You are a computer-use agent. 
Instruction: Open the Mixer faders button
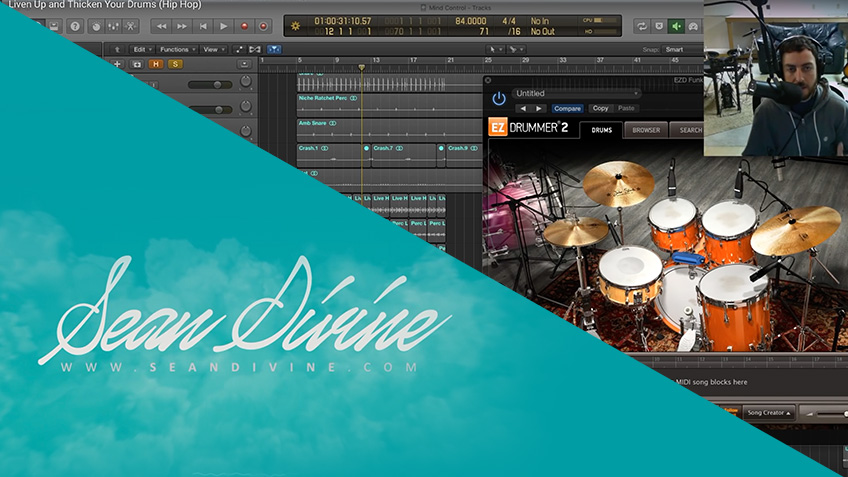click(x=113, y=26)
